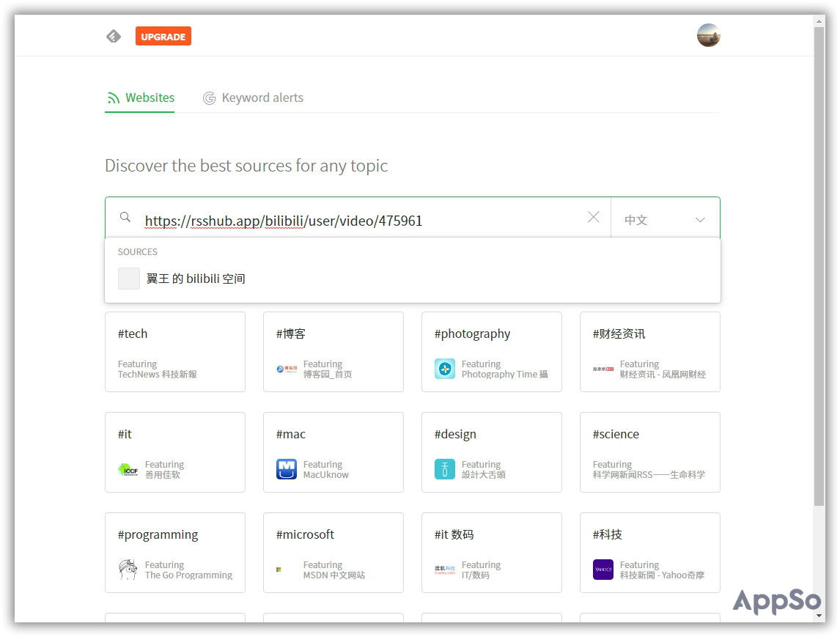Viewport: 840px width, 637px height.
Task: Click the 凤凰网财经 feed logo
Action: [x=603, y=369]
